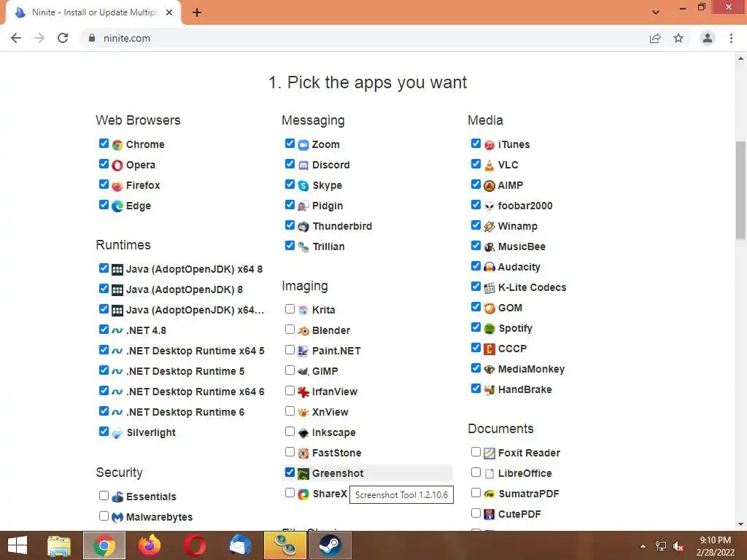The image size is (747, 560).
Task: Open the Chrome profile avatar button
Action: click(x=708, y=38)
